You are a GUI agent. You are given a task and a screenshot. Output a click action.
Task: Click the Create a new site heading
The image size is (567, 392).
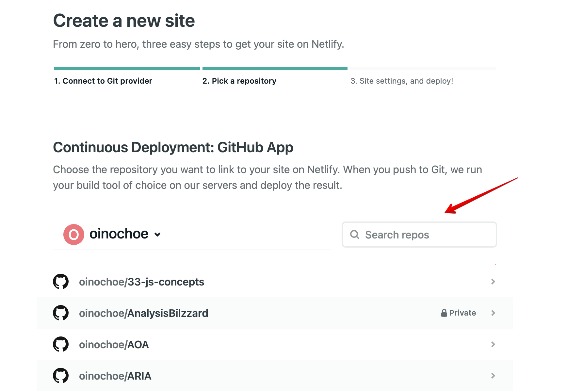[124, 21]
